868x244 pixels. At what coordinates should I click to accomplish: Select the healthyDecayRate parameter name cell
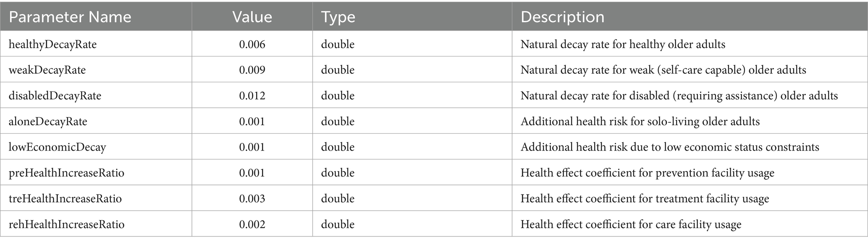pos(52,44)
